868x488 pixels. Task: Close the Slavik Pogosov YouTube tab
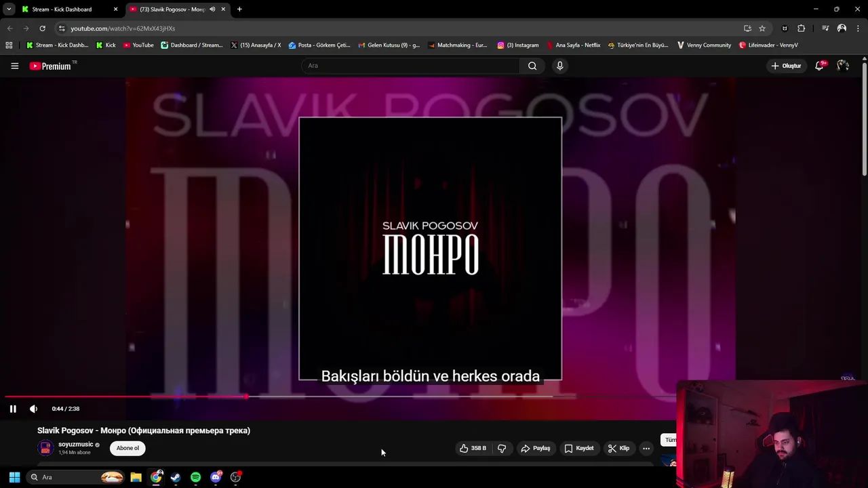pyautogui.click(x=223, y=9)
